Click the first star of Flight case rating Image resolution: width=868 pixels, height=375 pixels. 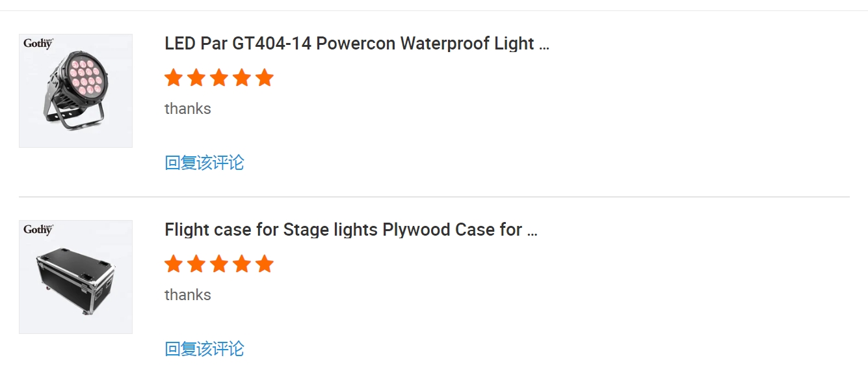pyautogui.click(x=174, y=264)
